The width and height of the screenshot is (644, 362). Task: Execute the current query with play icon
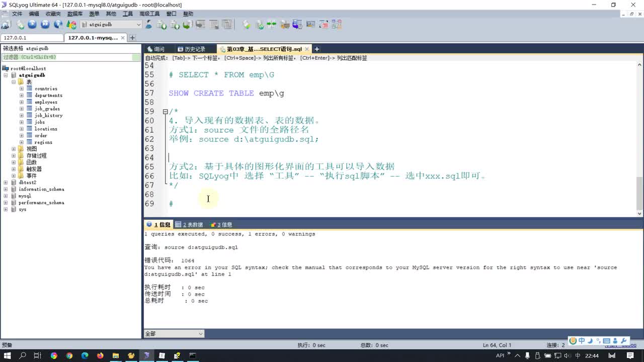coord(32,24)
